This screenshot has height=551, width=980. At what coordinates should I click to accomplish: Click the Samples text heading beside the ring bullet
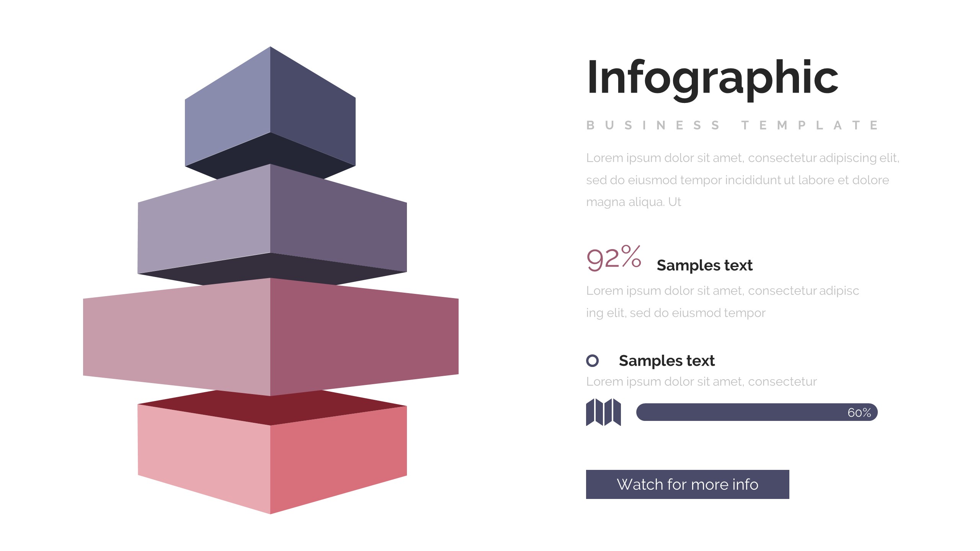(666, 360)
